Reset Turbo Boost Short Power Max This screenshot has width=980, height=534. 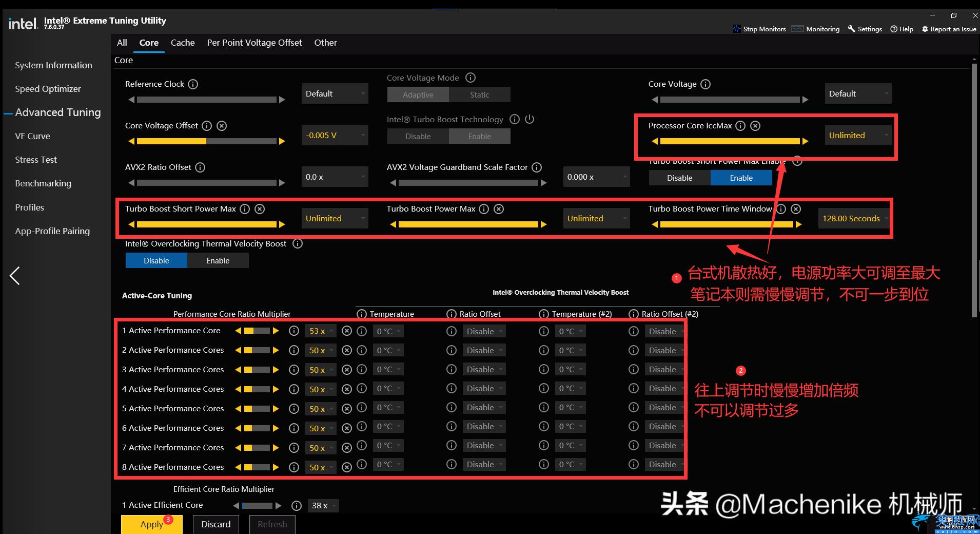pos(260,209)
